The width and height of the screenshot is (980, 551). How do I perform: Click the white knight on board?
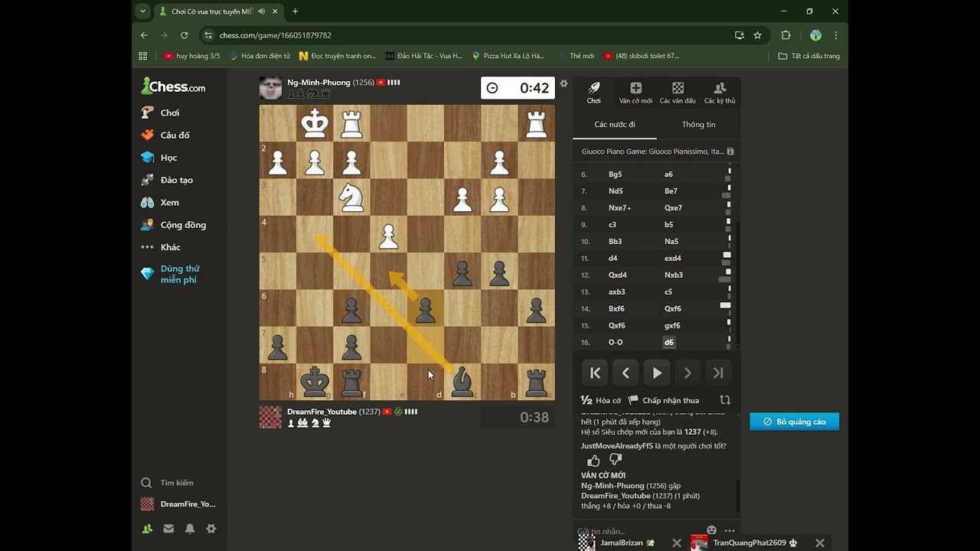point(351,197)
